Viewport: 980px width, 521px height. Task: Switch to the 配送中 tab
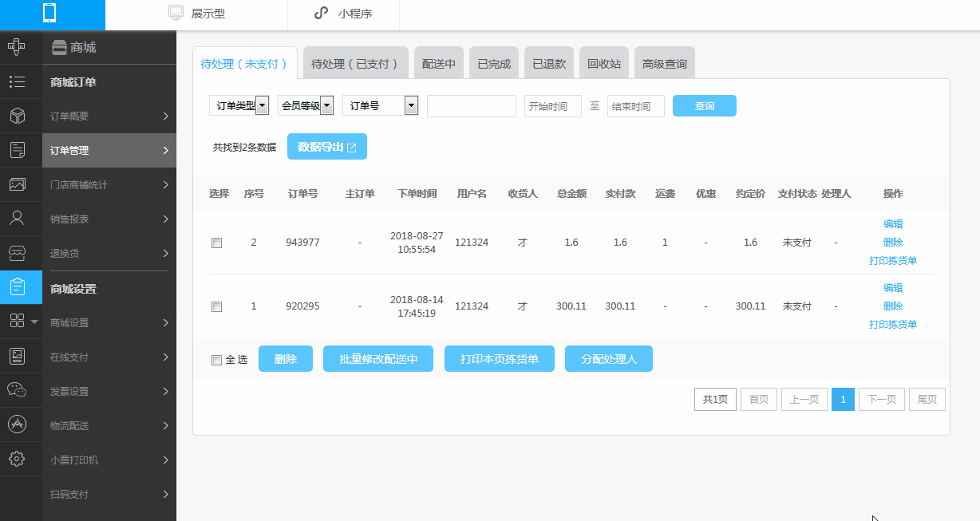[x=439, y=63]
